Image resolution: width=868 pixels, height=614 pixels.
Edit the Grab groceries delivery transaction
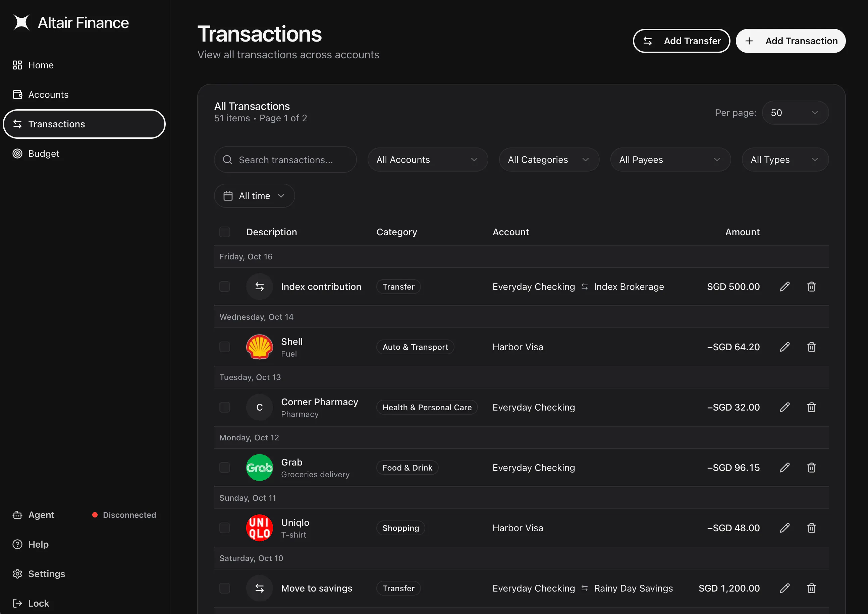(785, 468)
